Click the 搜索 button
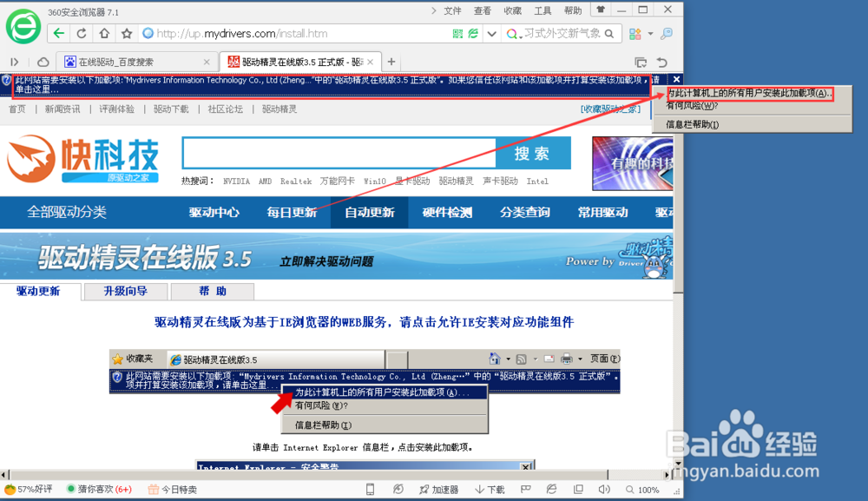868x501 pixels. point(533,153)
